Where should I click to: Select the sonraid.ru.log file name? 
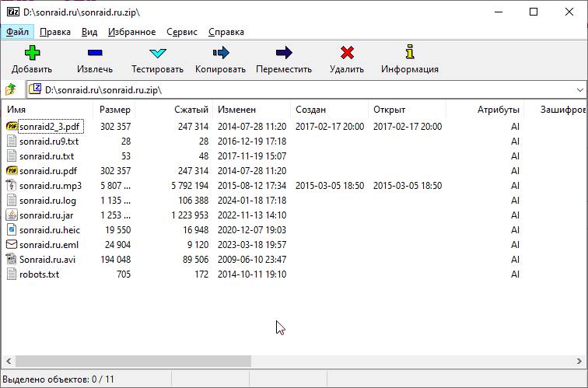pyautogui.click(x=48, y=201)
